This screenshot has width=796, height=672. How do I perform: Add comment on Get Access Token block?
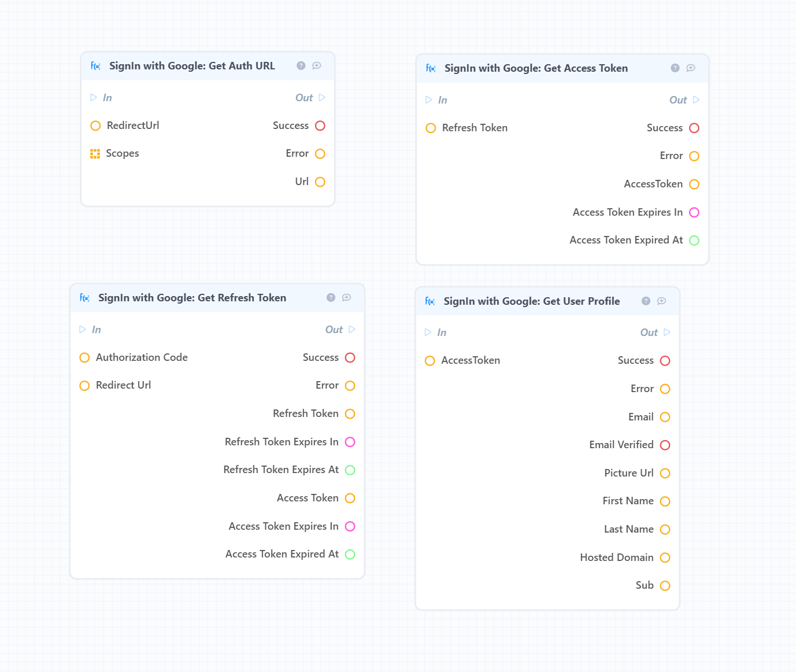(691, 68)
